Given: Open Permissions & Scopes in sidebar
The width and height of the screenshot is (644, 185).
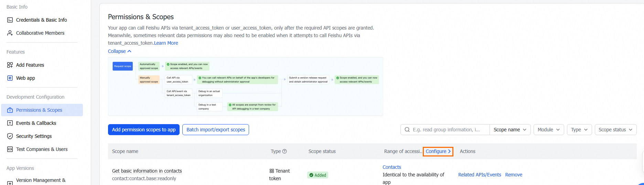Looking at the screenshot, I should click(39, 110).
